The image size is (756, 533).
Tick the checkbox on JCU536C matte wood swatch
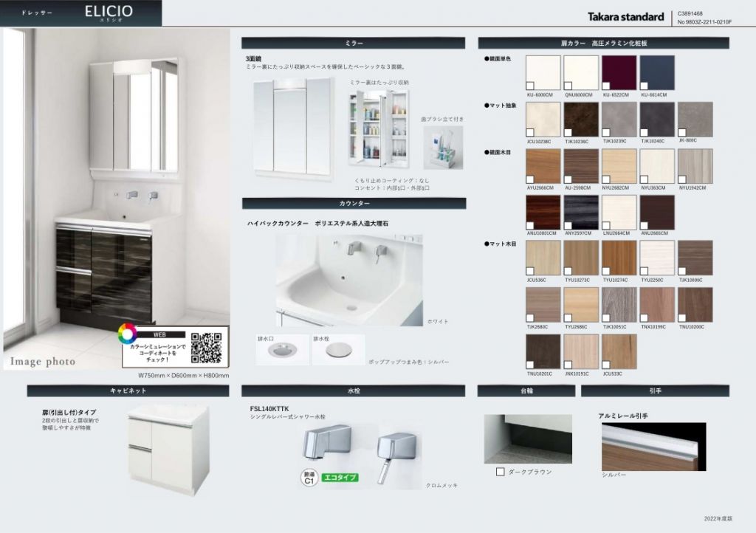pyautogui.click(x=530, y=271)
